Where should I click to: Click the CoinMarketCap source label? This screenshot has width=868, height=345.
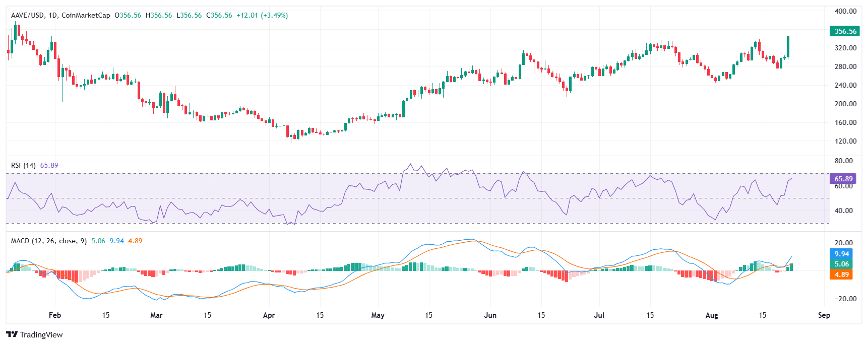[x=86, y=16]
